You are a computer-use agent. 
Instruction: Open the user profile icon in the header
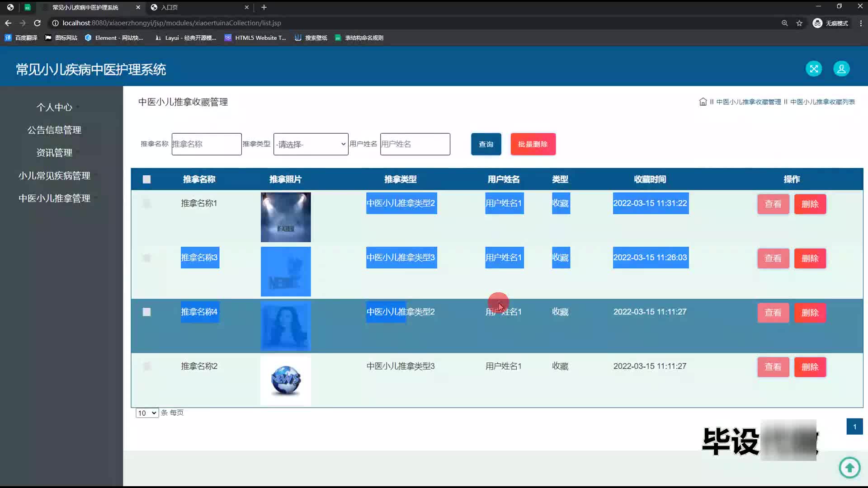point(841,69)
